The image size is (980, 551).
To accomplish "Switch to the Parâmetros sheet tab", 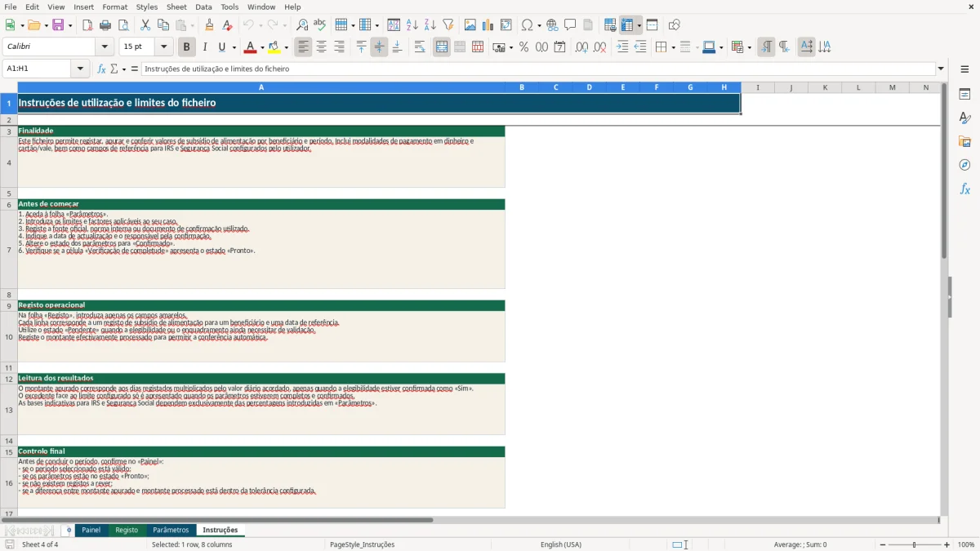I will click(x=171, y=530).
